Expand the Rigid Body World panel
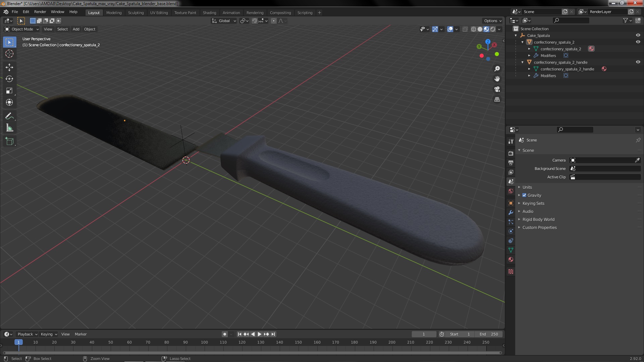This screenshot has width=644, height=362. point(538,219)
